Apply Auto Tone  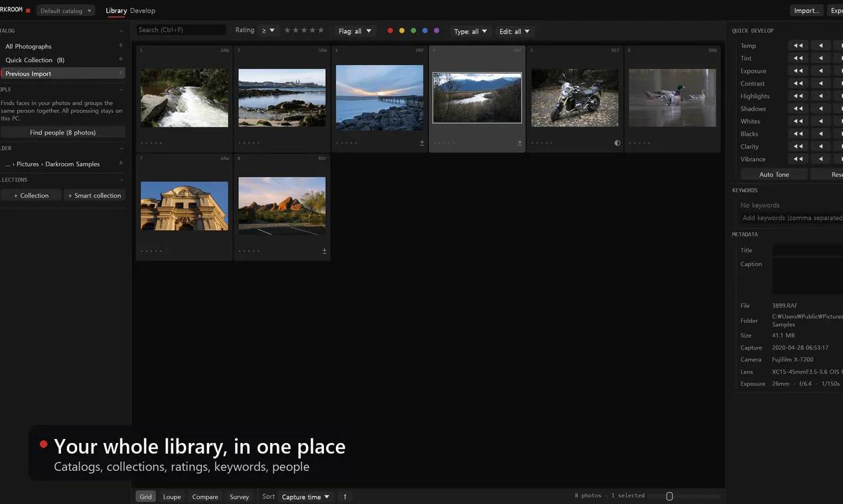[774, 174]
